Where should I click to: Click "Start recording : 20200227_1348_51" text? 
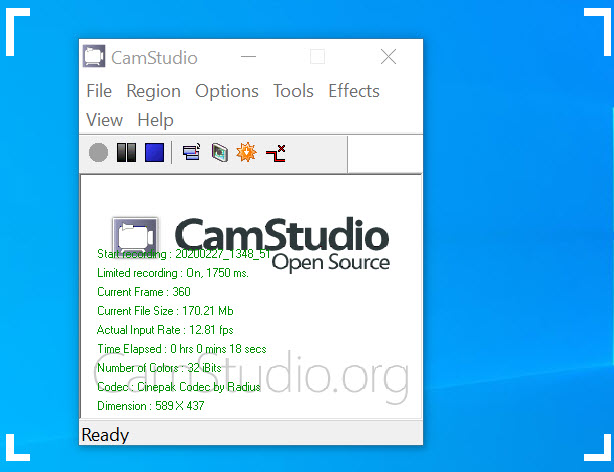click(x=184, y=254)
